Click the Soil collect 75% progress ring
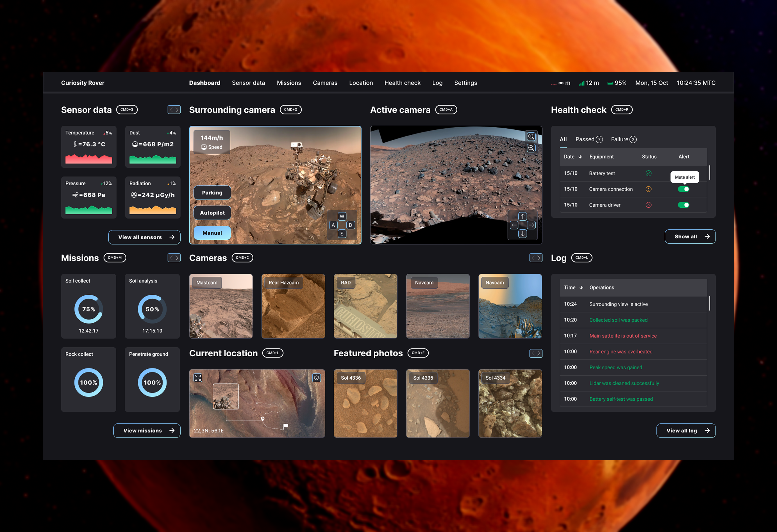 pos(89,309)
